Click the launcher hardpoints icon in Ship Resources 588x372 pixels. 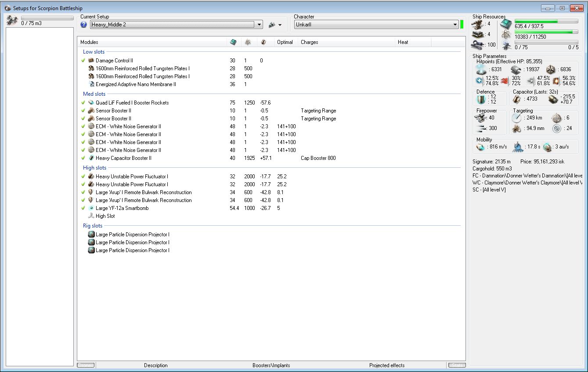pyautogui.click(x=478, y=34)
